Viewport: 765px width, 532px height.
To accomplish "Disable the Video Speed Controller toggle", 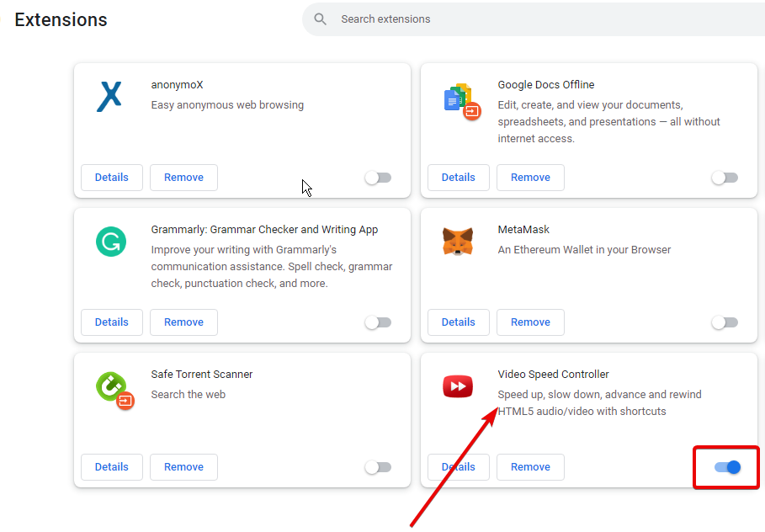I will 726,467.
